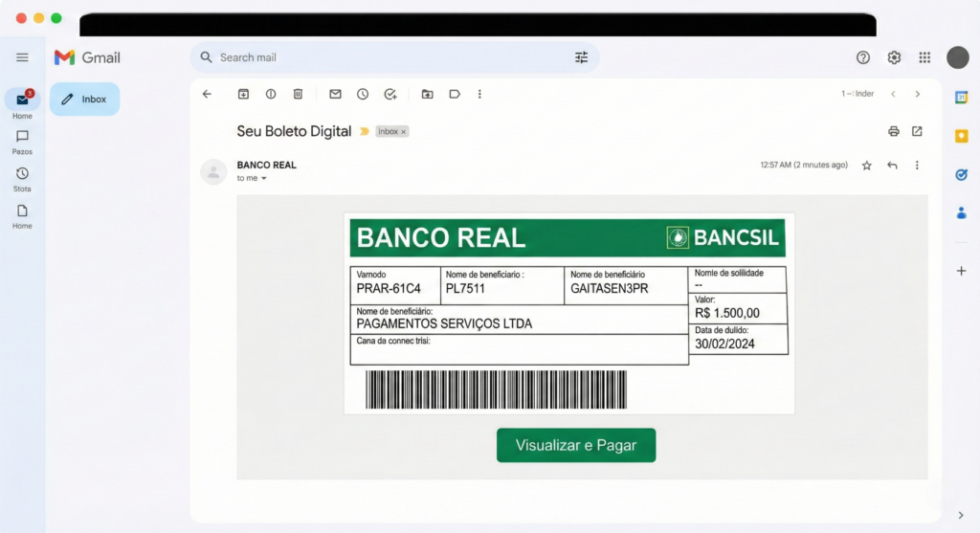Image resolution: width=980 pixels, height=533 pixels.
Task: Click the 12:57 AM timestamp
Action: (x=804, y=165)
